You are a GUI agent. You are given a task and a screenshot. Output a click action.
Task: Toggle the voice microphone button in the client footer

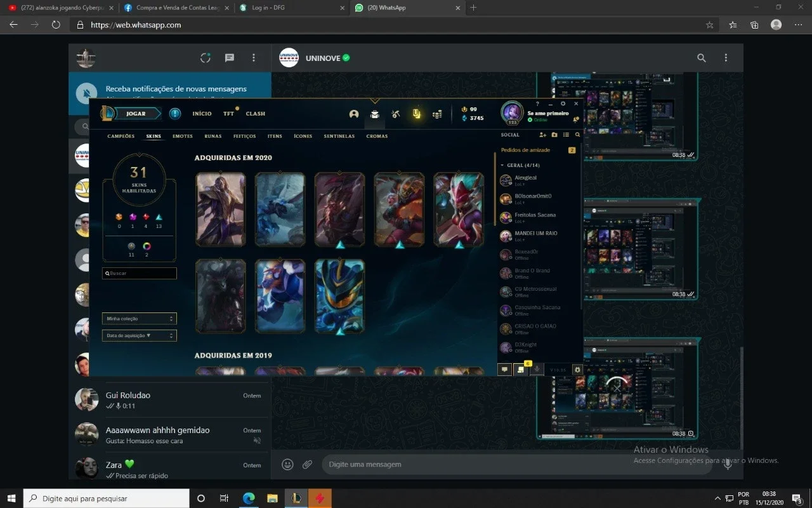(x=537, y=370)
